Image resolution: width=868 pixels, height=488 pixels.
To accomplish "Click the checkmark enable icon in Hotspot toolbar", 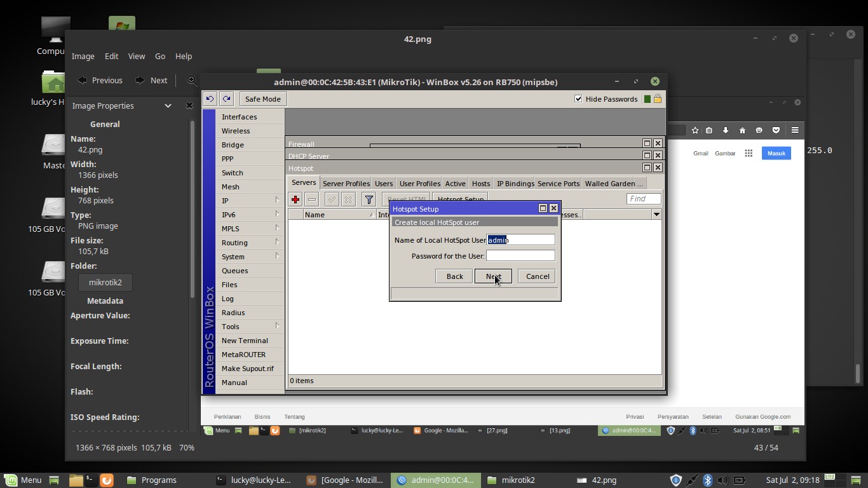I will pyautogui.click(x=332, y=200).
